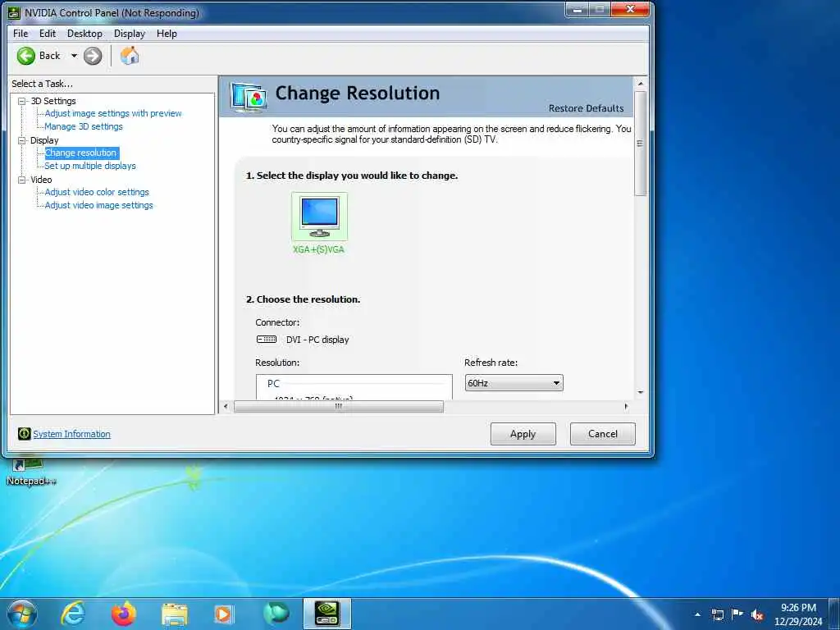Viewport: 840px width, 630px height.
Task: Open the Display menu
Action: click(x=129, y=33)
